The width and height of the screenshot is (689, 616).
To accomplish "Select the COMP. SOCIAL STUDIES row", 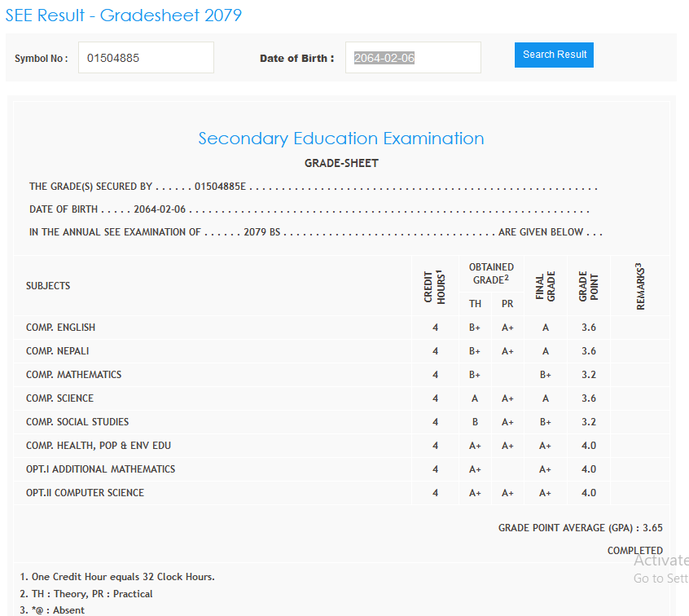I will [77, 422].
